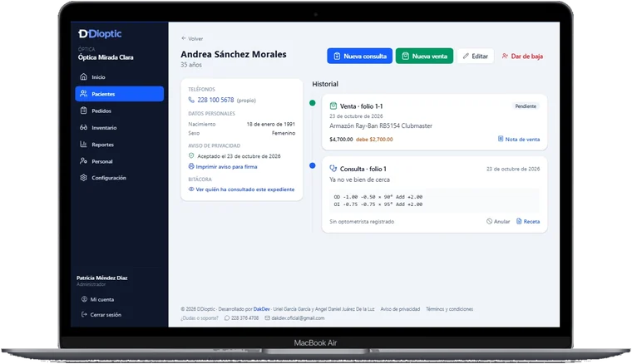This screenshot has width=632, height=364.
Task: Start a Nueva venta
Action: click(x=424, y=57)
